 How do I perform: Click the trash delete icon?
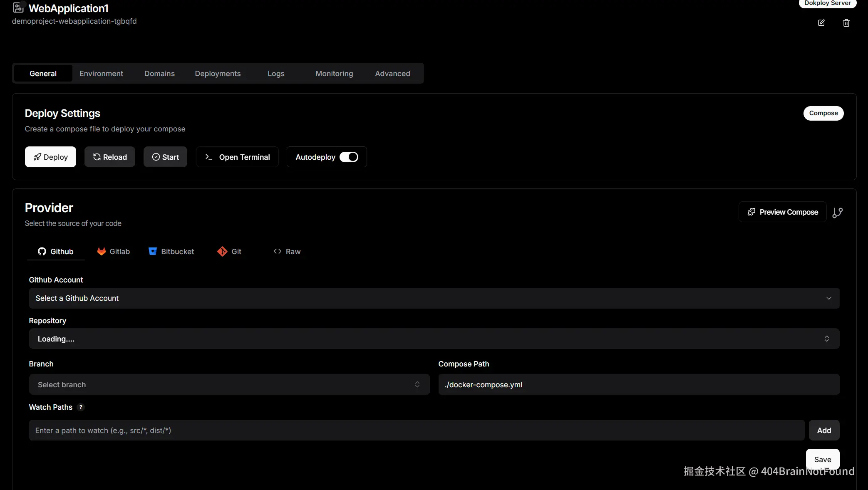click(x=846, y=23)
